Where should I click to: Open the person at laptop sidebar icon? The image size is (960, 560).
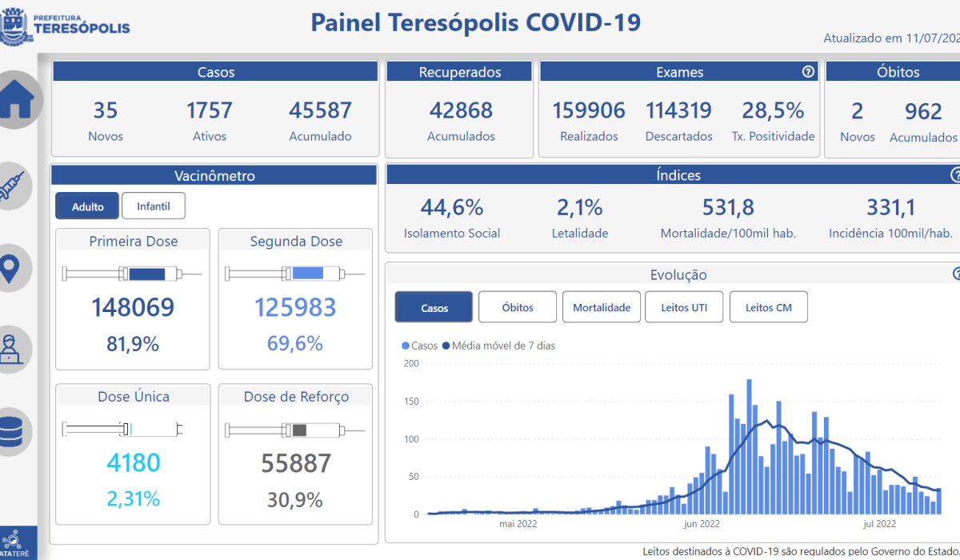14,350
